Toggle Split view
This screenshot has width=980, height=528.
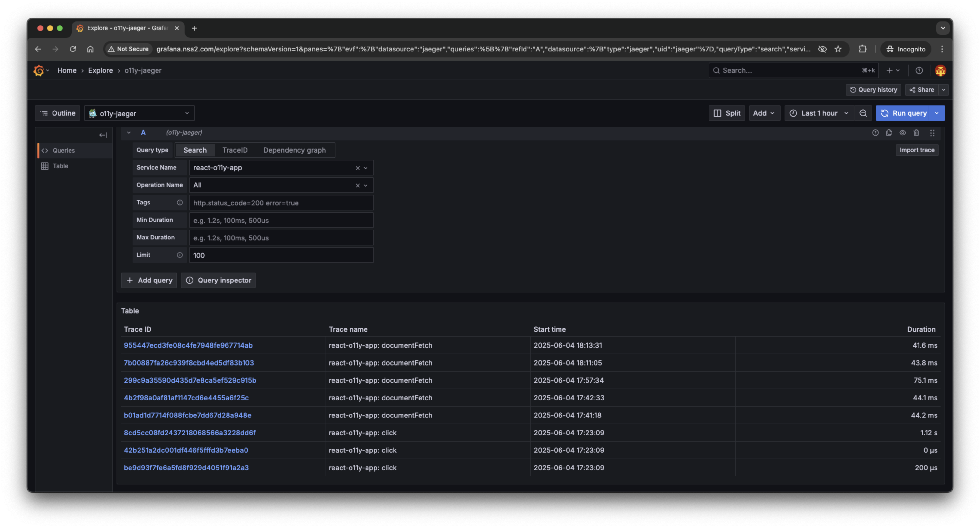coord(727,113)
